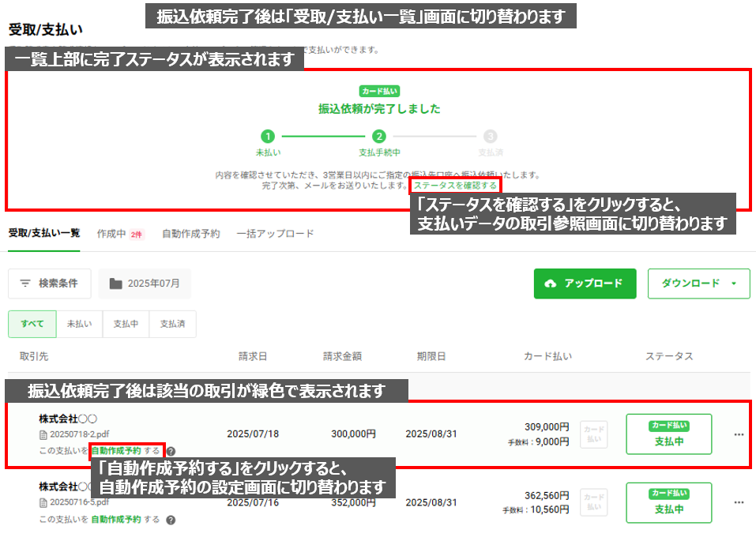Click the folder icon beside 2025年07月
Screen dimensions: 756x541
click(x=115, y=284)
